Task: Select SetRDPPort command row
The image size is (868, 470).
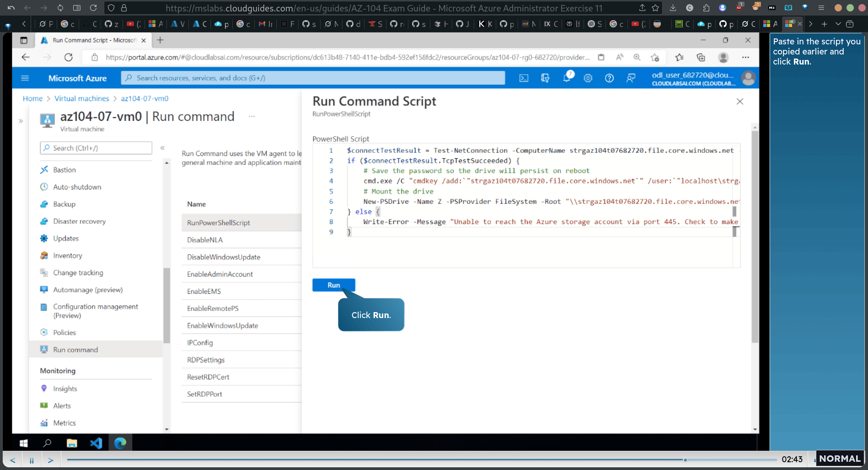Action: click(241, 394)
